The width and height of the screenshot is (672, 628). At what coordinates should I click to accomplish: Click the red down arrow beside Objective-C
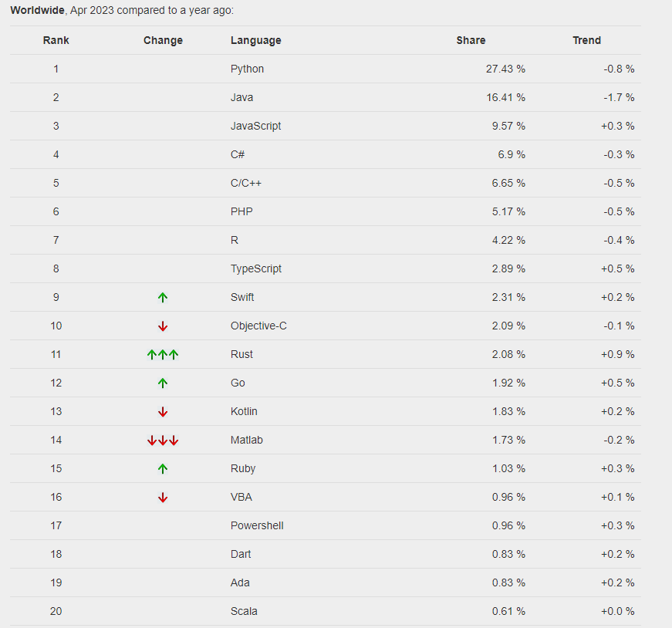tap(163, 326)
